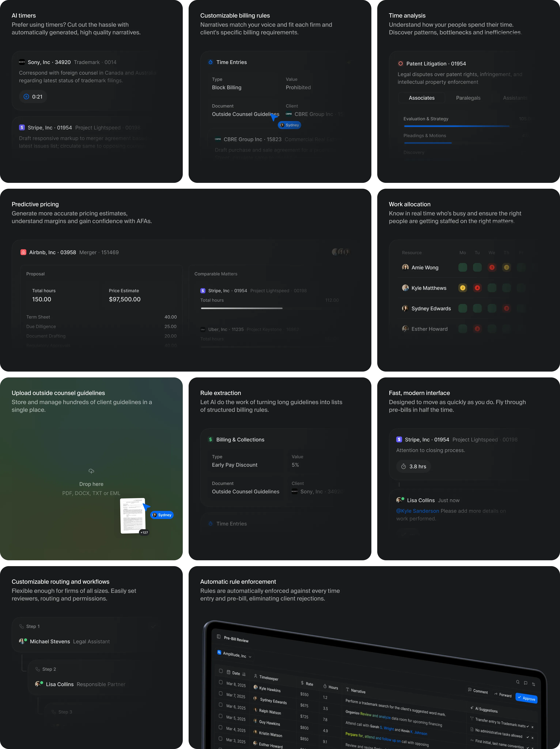Check the Mar 5, 2025 row
This screenshot has width=560, height=749.
221,716
